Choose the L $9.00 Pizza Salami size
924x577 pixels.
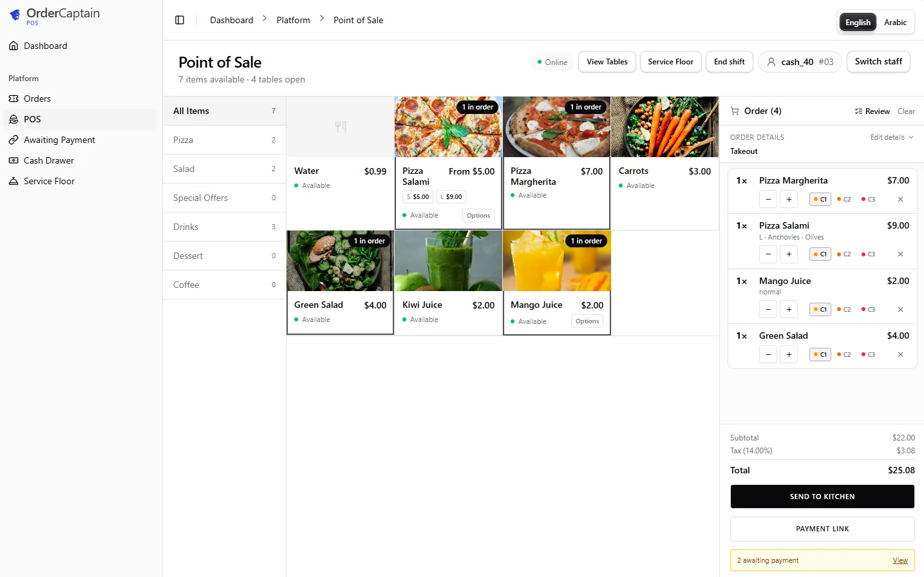[451, 197]
